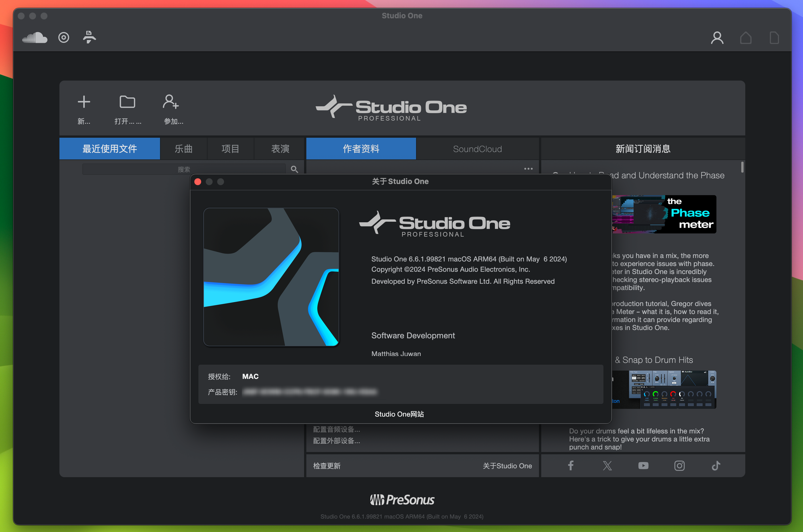Select the SoundCloud tab
The image size is (803, 532).
(477, 149)
